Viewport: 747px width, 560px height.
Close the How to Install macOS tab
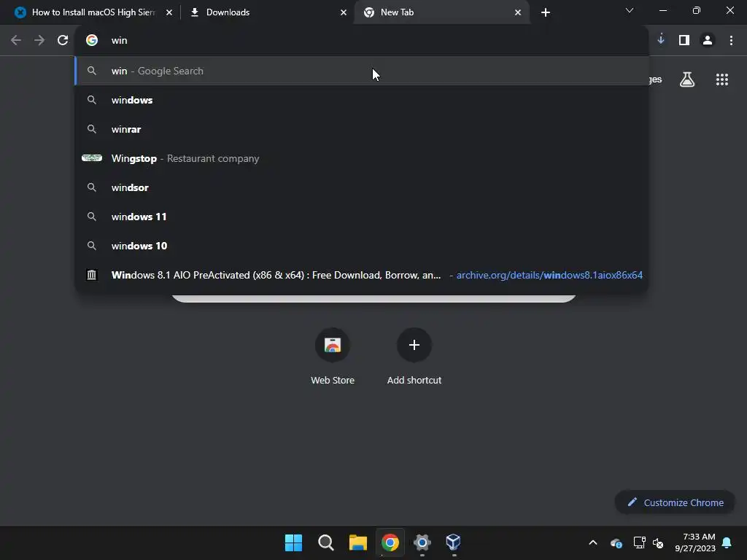[x=169, y=12]
